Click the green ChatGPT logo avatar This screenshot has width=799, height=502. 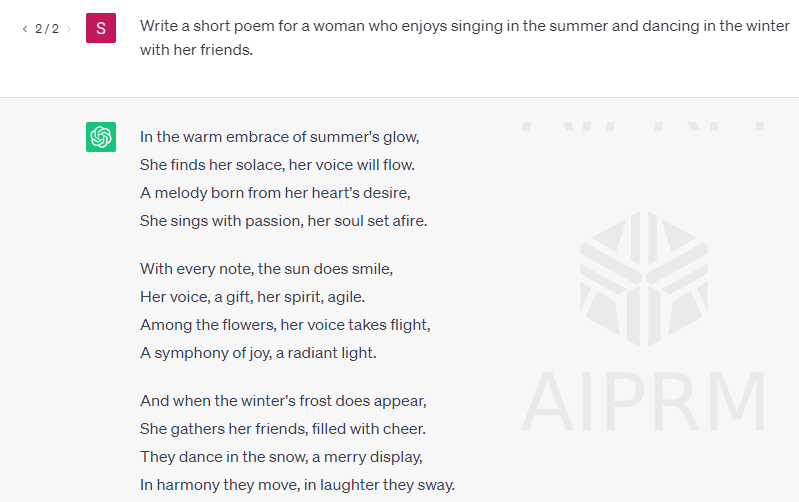click(101, 137)
